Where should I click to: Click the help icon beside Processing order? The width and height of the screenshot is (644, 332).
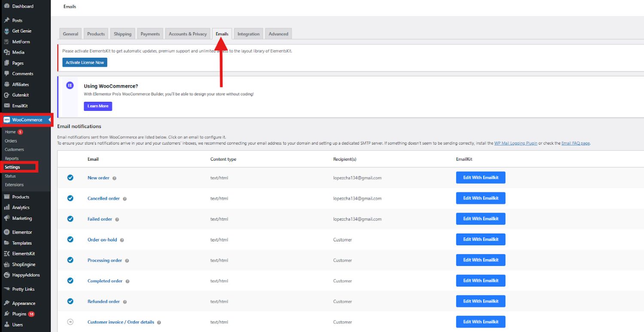coord(127,261)
